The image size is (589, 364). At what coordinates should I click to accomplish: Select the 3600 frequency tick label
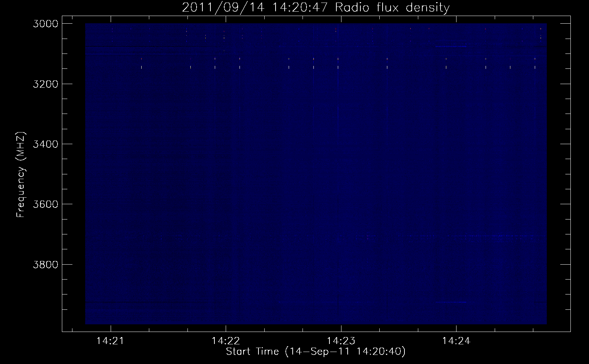click(x=46, y=204)
